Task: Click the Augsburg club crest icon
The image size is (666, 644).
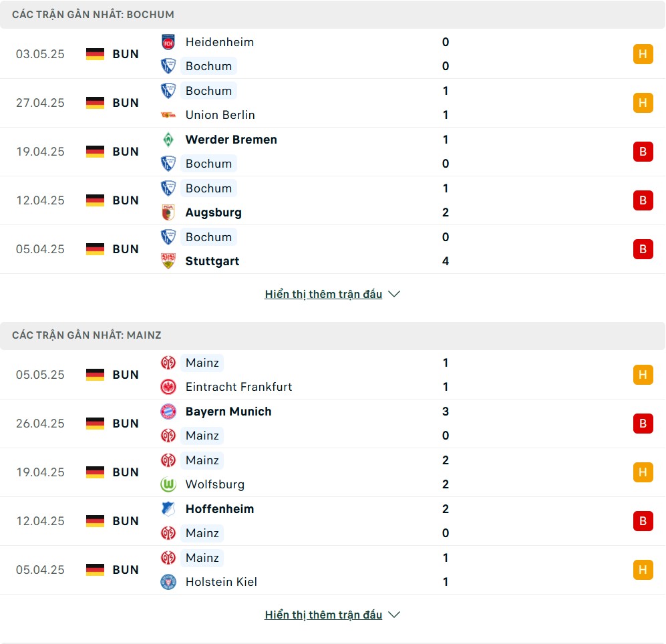Action: coord(168,212)
